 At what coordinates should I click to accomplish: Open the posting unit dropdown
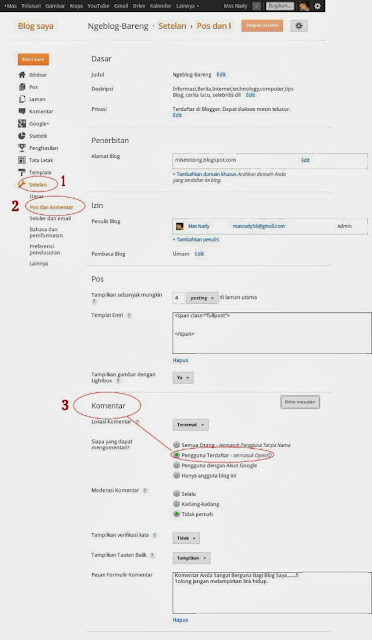point(202,298)
